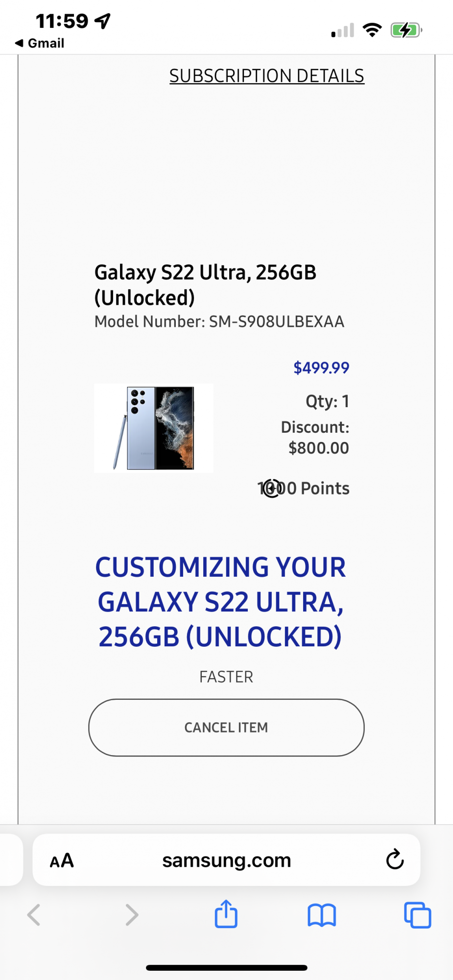453x980 pixels.
Task: Open Safari bookmarks book icon
Action: click(x=322, y=915)
